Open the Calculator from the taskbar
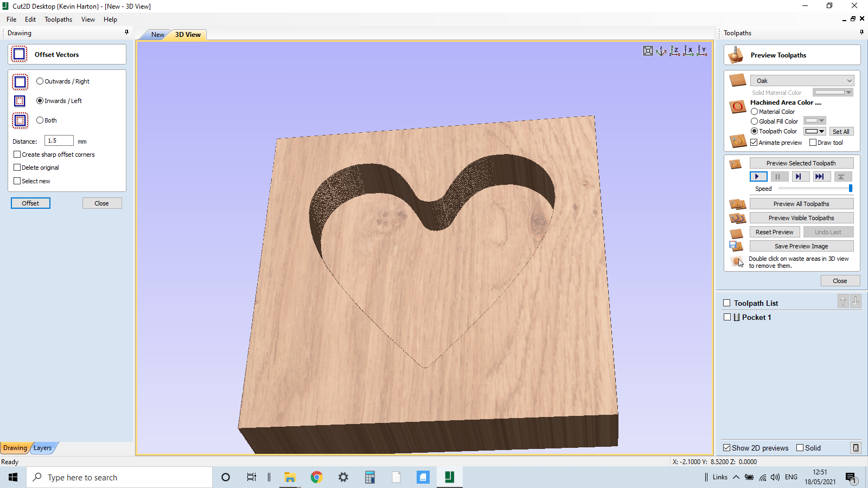 tap(370, 477)
